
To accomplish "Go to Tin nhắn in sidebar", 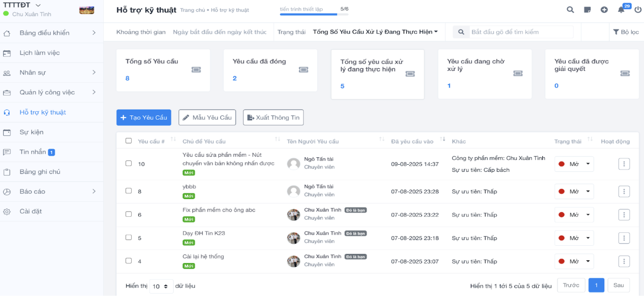I will [33, 152].
